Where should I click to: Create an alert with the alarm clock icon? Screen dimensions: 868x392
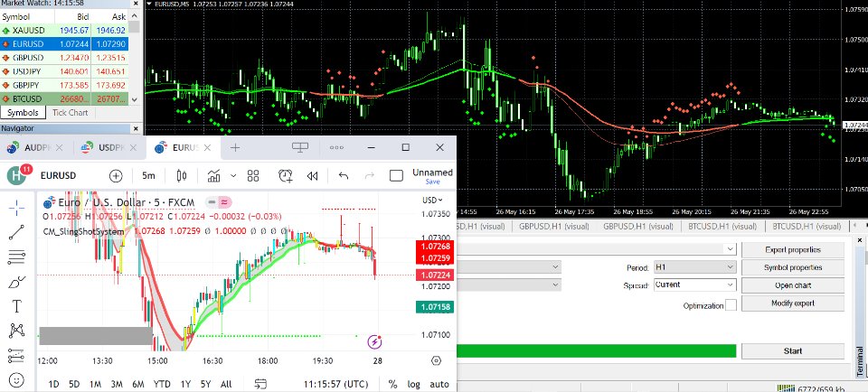tap(285, 176)
